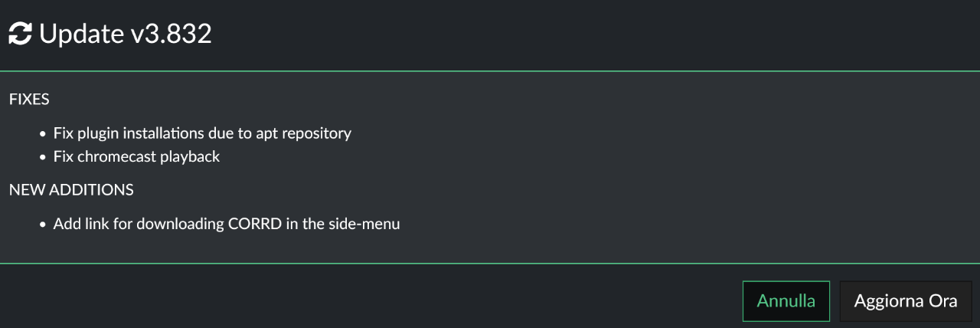The width and height of the screenshot is (980, 328).
Task: Click the bullet before the CORRD link addition
Action: point(43,225)
